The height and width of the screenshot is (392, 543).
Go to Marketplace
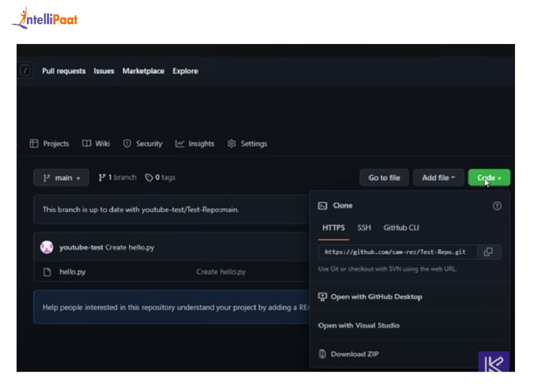click(143, 71)
